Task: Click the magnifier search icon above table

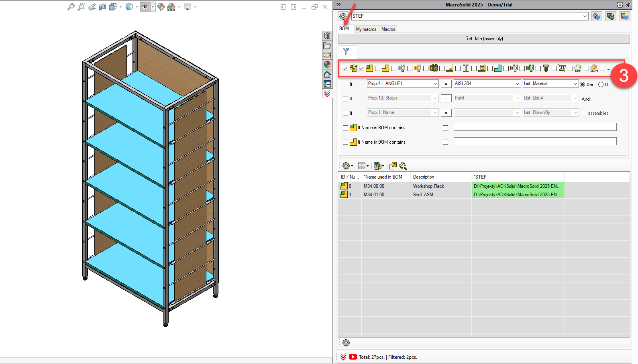Action: (403, 166)
